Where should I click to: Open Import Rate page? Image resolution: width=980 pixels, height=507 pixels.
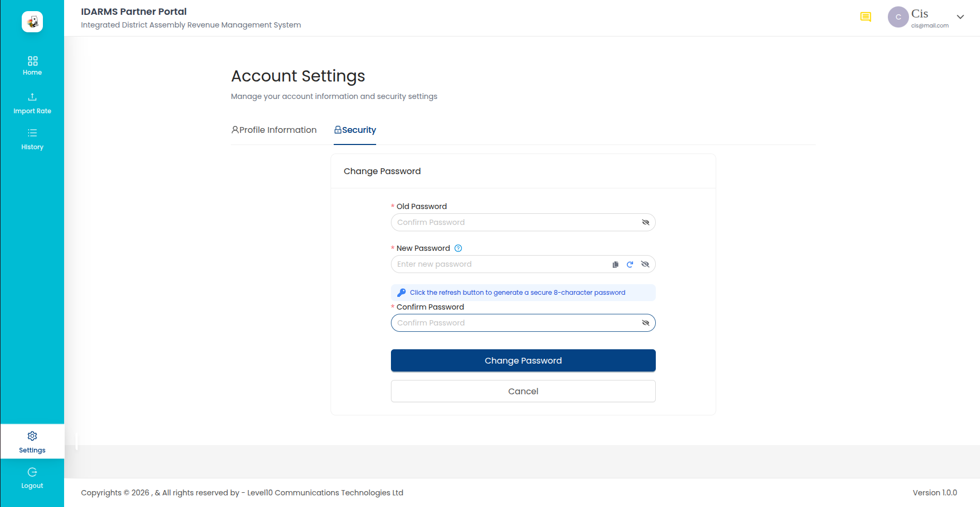click(32, 104)
